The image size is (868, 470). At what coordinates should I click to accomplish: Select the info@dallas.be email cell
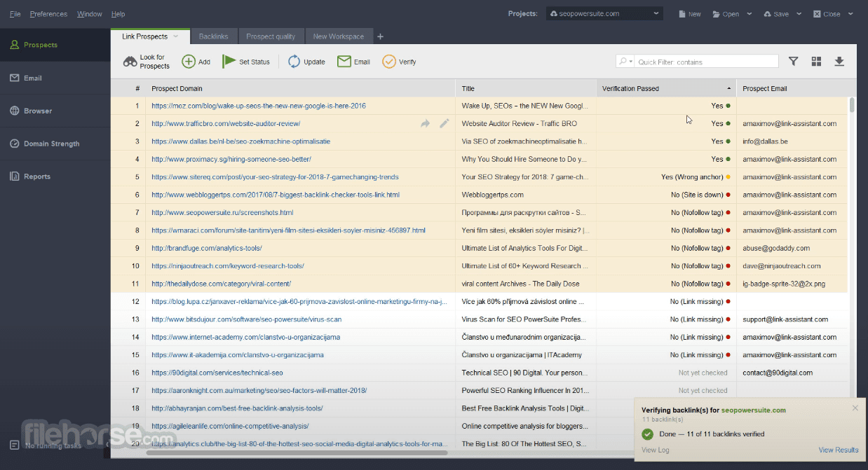coord(792,141)
